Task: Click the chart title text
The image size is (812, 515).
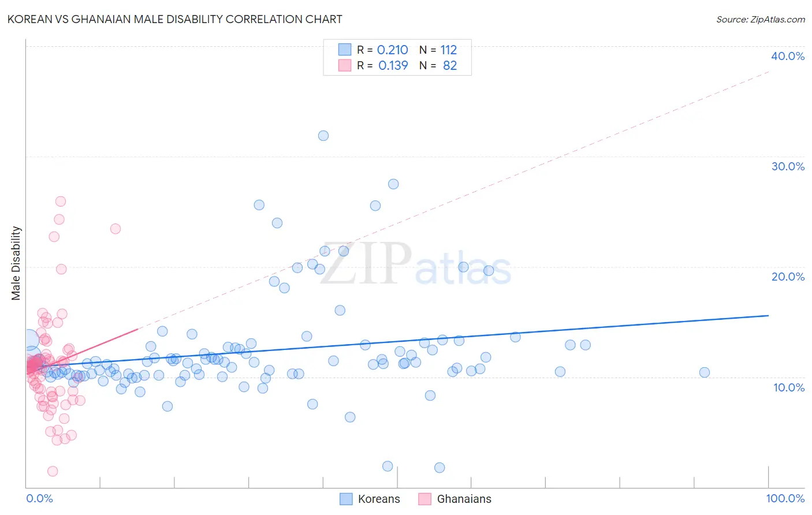Action: (174, 19)
